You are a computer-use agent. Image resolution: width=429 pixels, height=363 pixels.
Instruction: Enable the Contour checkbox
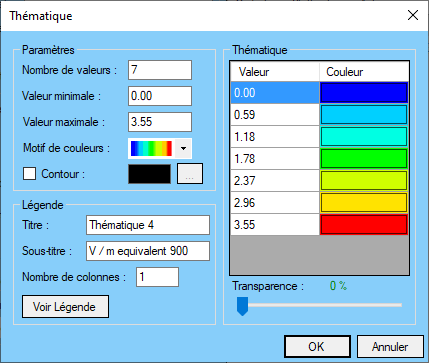[29, 174]
